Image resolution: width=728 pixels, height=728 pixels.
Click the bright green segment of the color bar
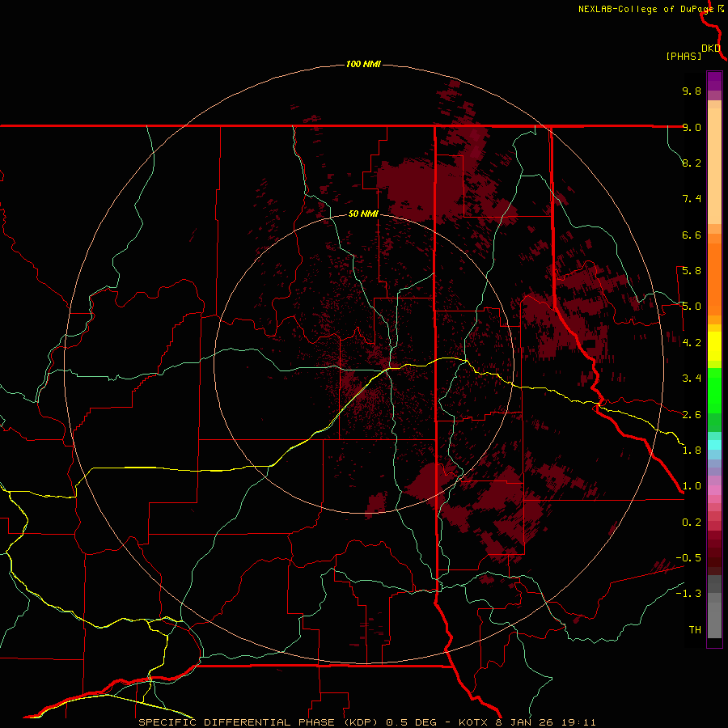[x=714, y=390]
